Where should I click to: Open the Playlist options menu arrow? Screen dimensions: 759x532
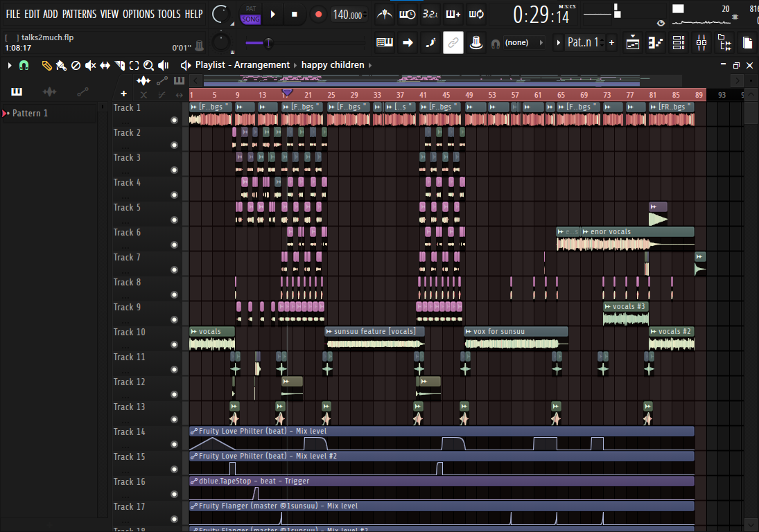point(9,65)
